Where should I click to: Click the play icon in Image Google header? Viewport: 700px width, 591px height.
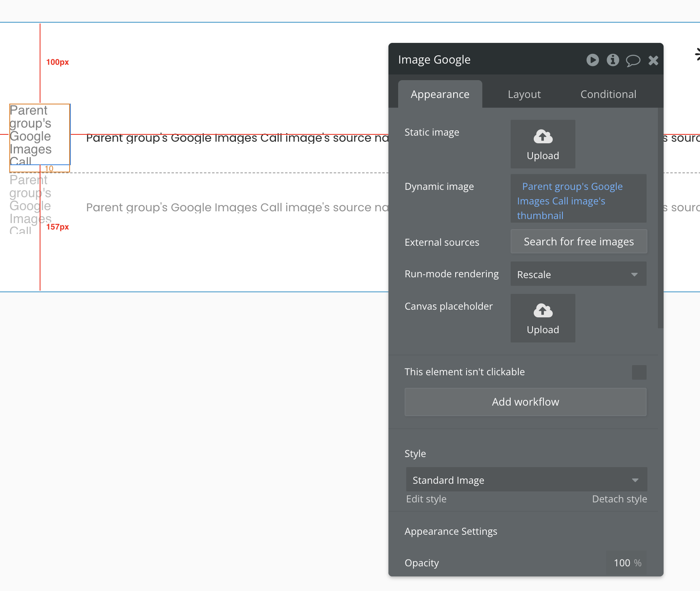[x=592, y=60]
